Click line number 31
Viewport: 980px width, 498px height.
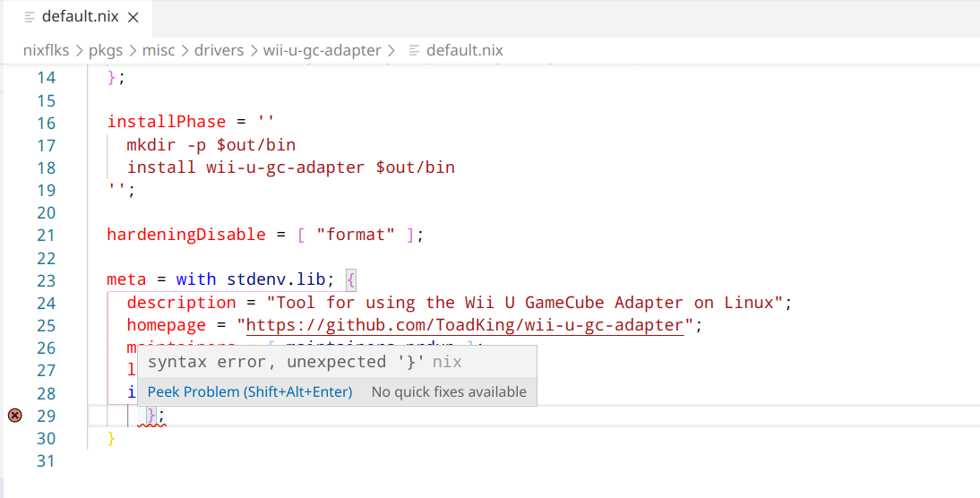click(46, 461)
